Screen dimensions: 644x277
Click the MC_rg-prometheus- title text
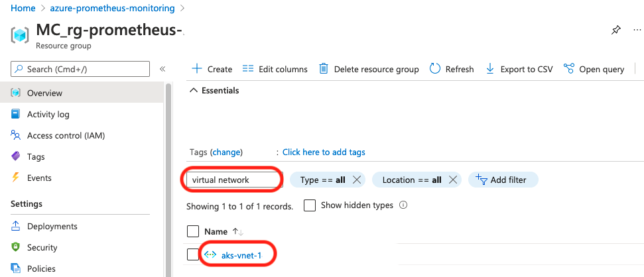click(x=109, y=30)
